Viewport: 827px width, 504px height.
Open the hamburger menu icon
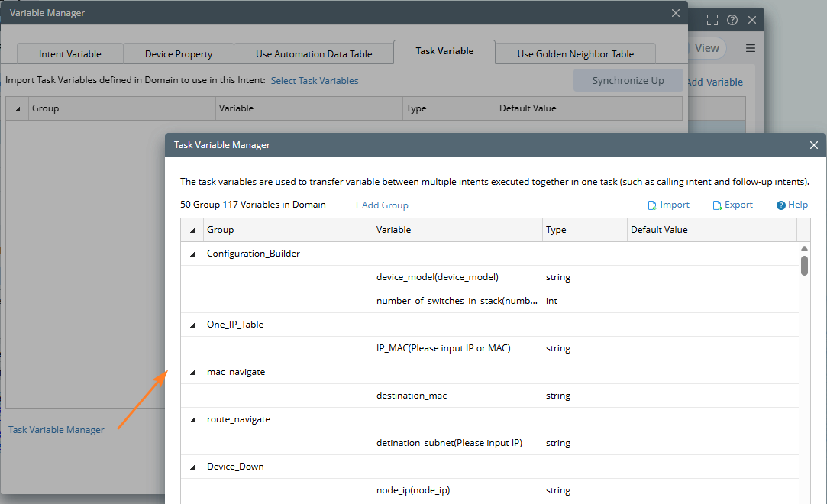pos(751,48)
